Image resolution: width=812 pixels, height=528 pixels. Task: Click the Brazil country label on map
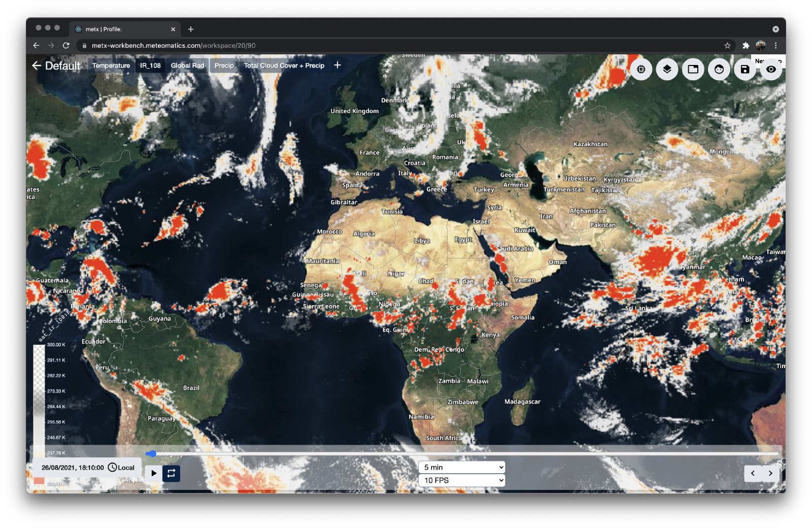pyautogui.click(x=191, y=388)
